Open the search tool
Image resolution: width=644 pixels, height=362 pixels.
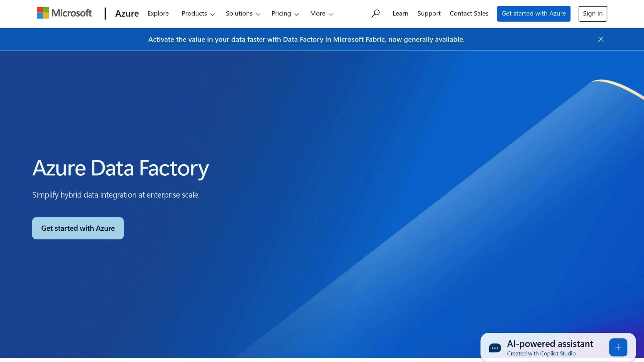pos(375,14)
